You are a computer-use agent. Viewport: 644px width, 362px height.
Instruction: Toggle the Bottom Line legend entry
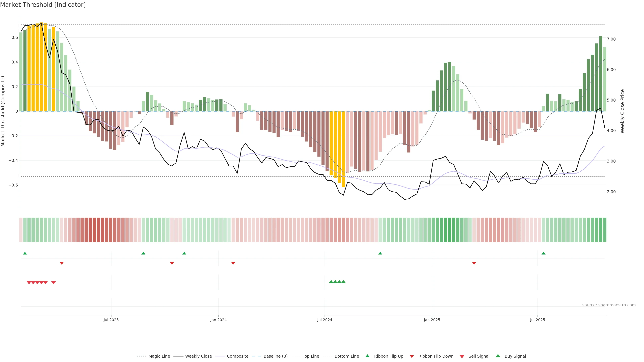point(346,356)
